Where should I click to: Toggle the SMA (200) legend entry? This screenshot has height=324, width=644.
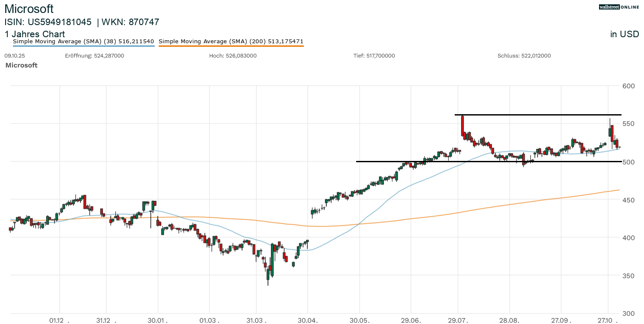point(231,42)
